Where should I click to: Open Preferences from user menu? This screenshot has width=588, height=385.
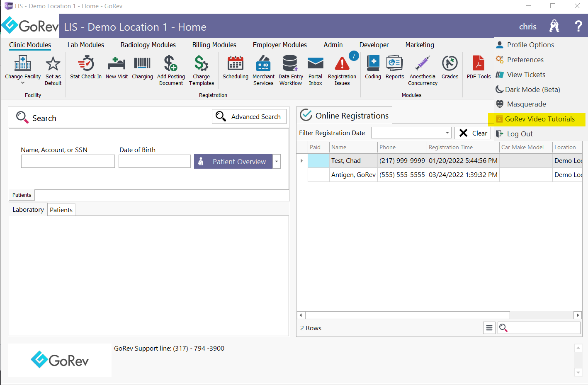520,60
